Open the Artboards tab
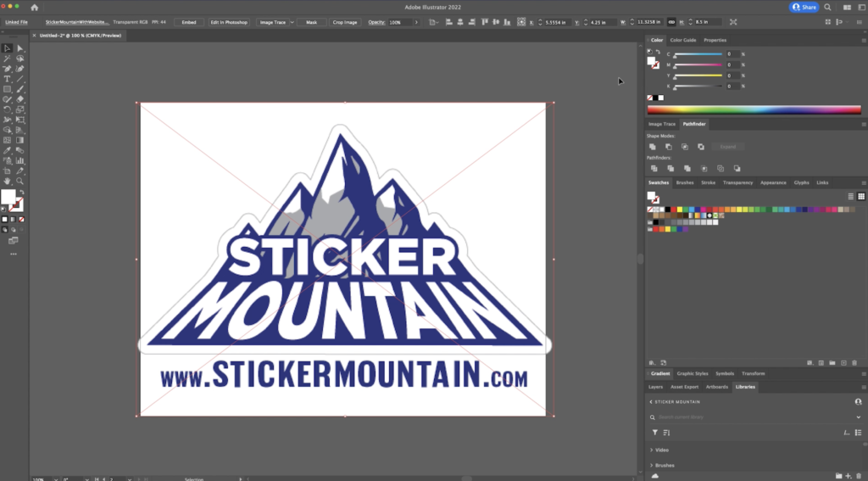The height and width of the screenshot is (481, 868). pos(717,387)
